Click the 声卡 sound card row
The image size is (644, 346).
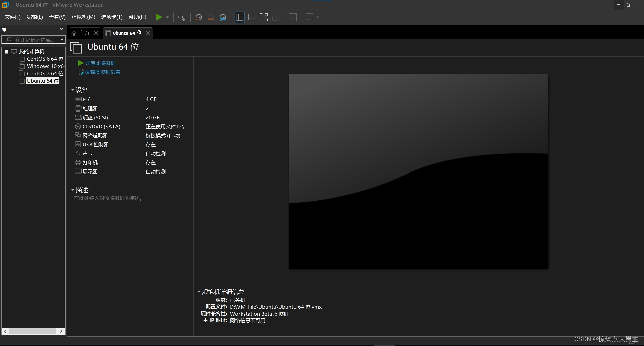pos(131,153)
